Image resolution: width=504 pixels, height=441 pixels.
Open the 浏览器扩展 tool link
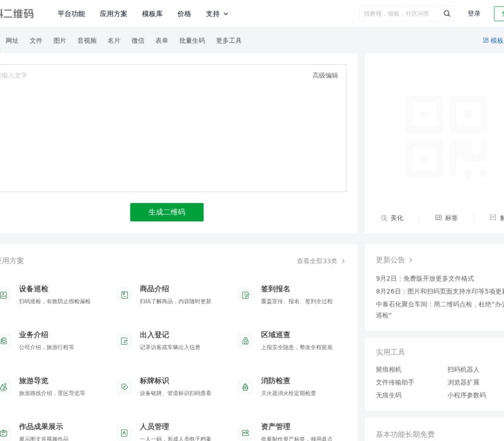pyautogui.click(x=463, y=382)
